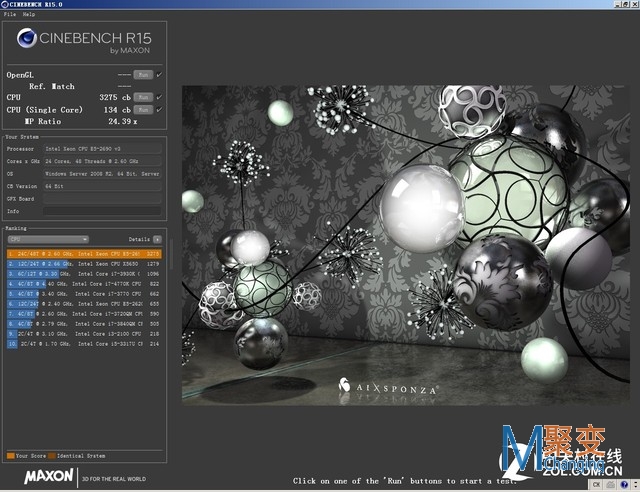
Task: Click the grayed language bar keyboard icon
Action: click(611, 485)
